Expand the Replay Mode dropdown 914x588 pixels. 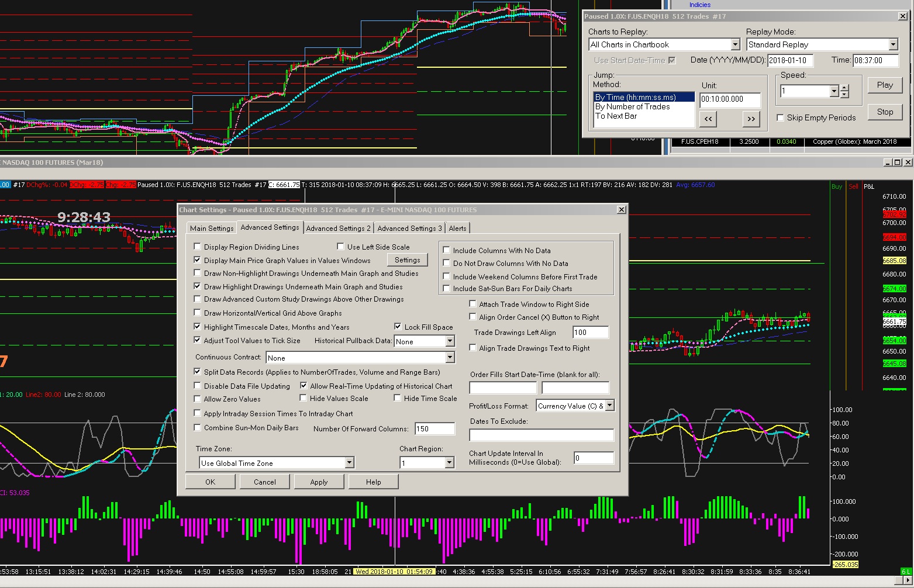coord(893,44)
